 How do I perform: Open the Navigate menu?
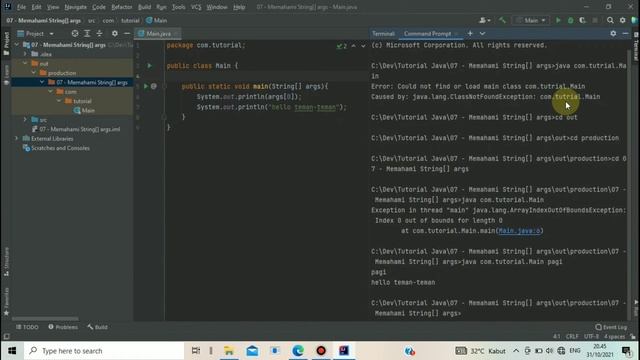tap(76, 7)
